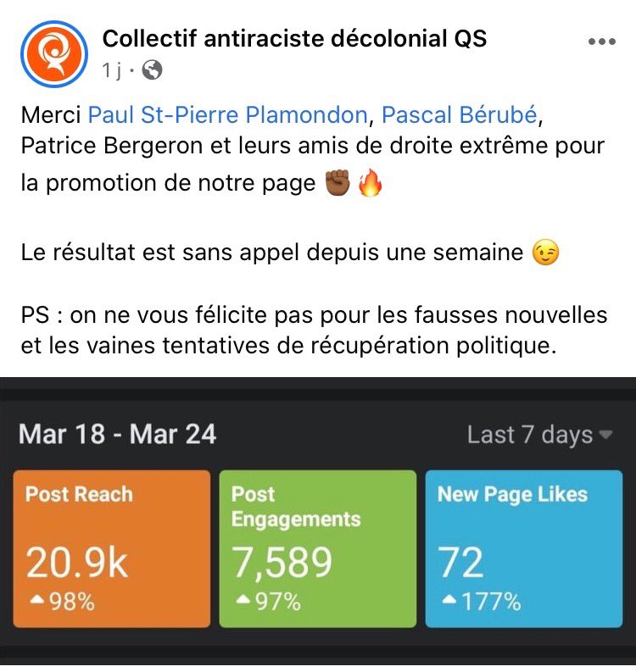Click the 1 j post timestamp
636x672 pixels.
(111, 71)
